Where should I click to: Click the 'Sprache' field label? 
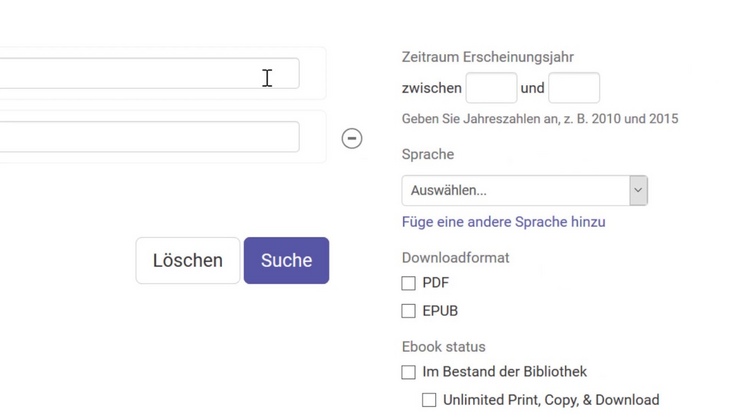point(427,154)
